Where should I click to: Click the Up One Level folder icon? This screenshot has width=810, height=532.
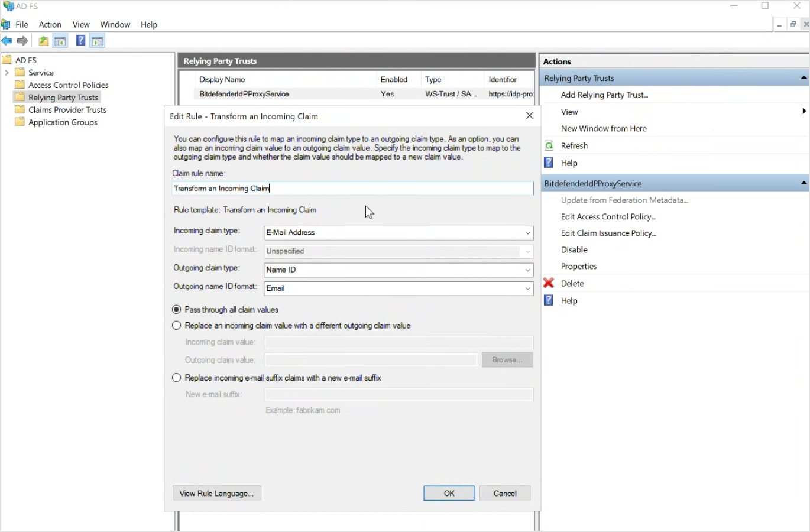(x=43, y=41)
